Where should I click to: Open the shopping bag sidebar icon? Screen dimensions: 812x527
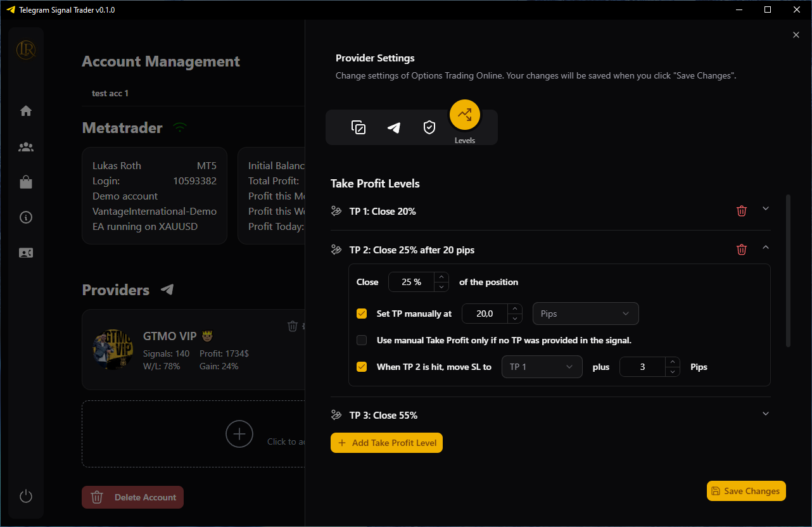tap(26, 182)
